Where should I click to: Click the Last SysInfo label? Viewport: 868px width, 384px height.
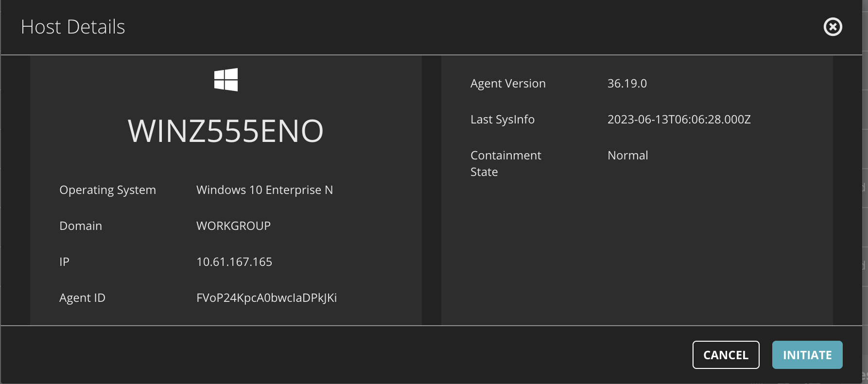click(502, 119)
